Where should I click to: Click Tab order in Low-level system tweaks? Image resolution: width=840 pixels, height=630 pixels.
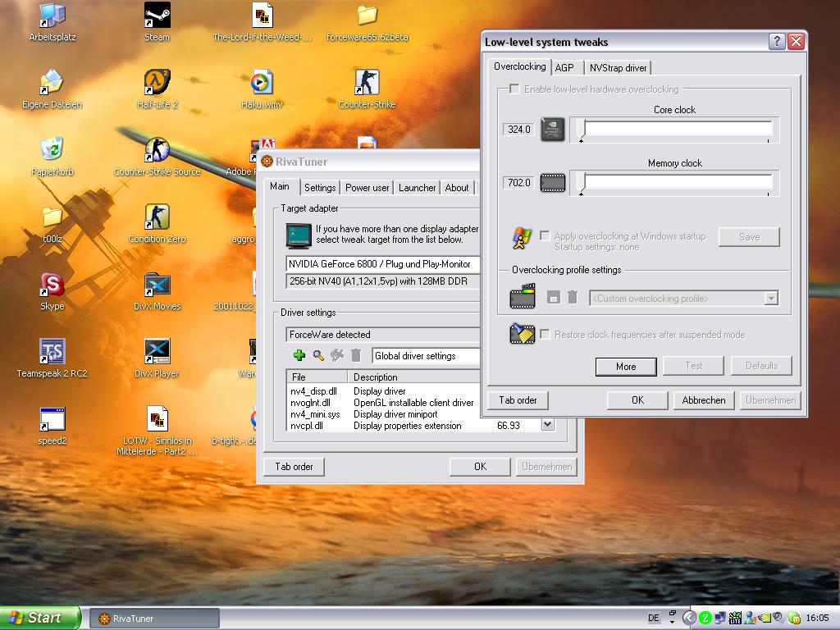(x=518, y=400)
